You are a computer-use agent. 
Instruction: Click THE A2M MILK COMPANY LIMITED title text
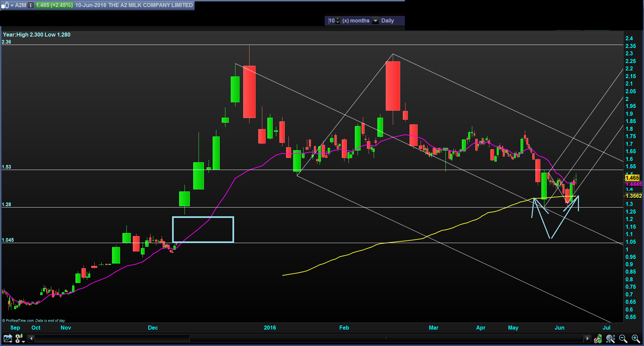pyautogui.click(x=150, y=5)
